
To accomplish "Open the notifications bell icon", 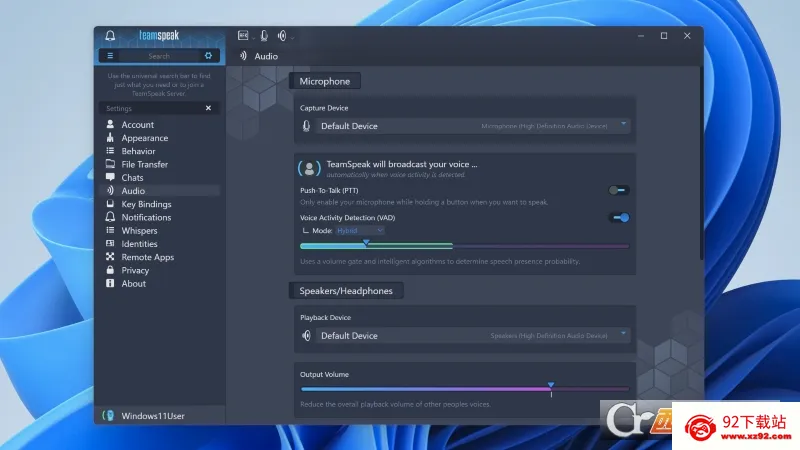I will pyautogui.click(x=110, y=36).
